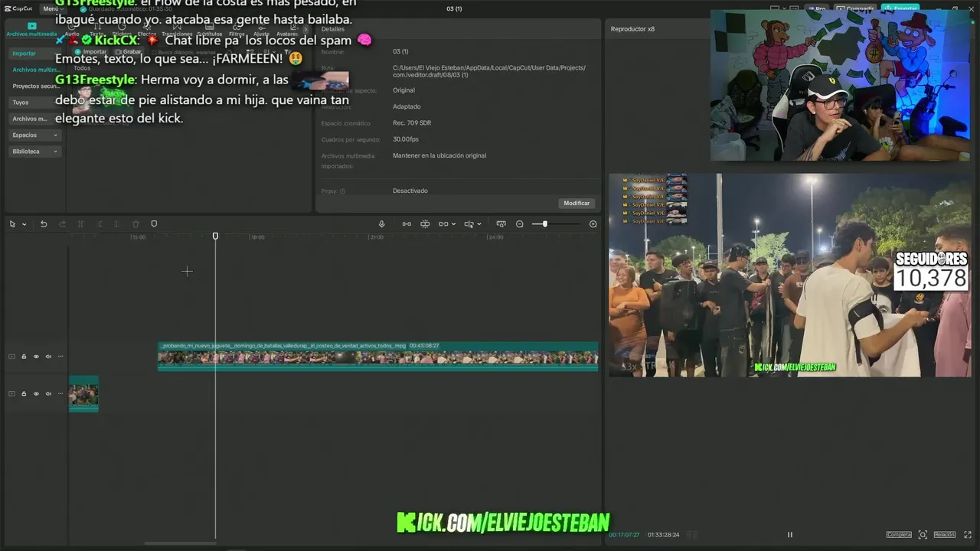This screenshot has width=980, height=551.
Task: Click the horizontal timeline scrollbar
Action: [x=181, y=543]
